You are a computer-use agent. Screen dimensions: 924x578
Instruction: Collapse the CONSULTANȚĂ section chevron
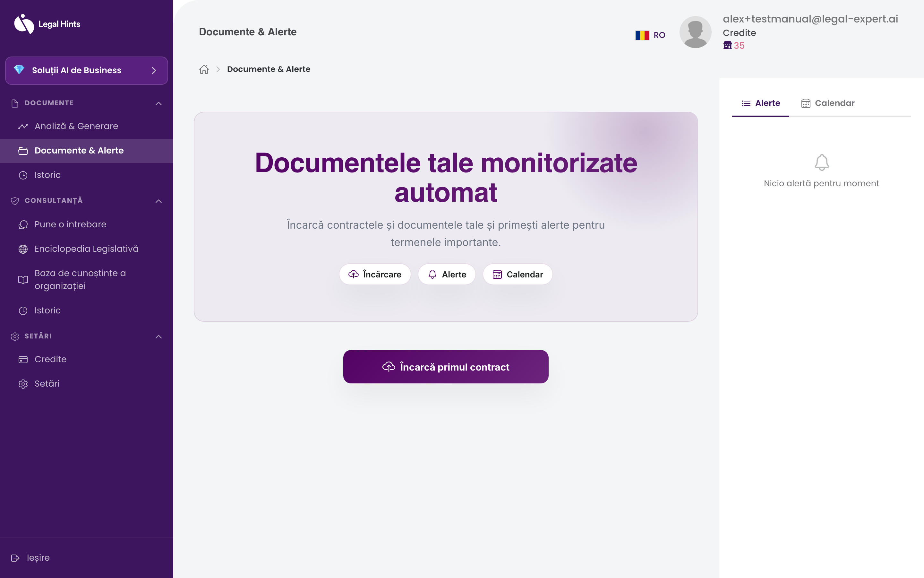click(159, 201)
